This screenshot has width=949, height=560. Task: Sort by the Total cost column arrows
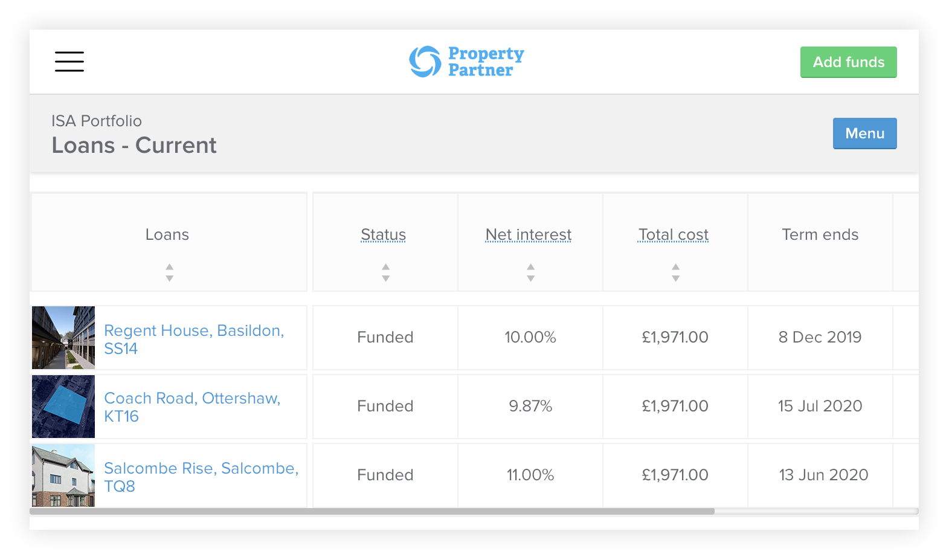point(675,272)
